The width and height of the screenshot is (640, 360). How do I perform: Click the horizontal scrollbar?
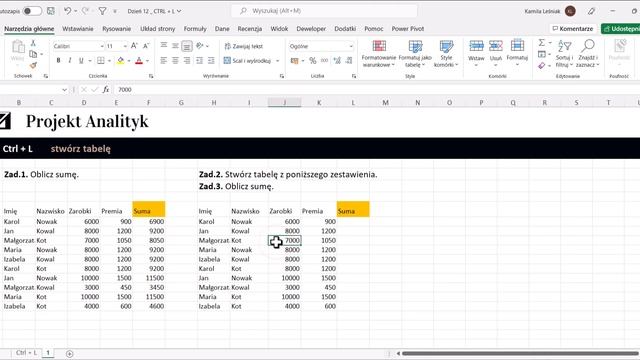[x=520, y=353]
